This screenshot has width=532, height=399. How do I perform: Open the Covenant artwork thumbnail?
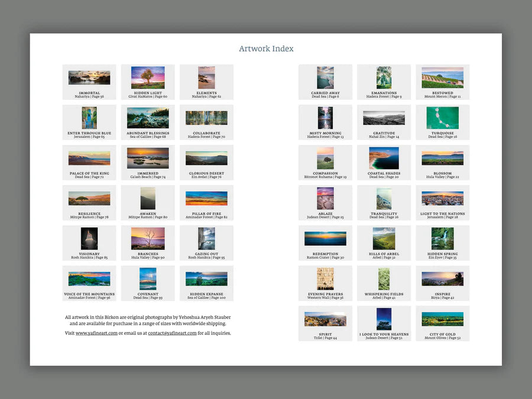coord(148,278)
